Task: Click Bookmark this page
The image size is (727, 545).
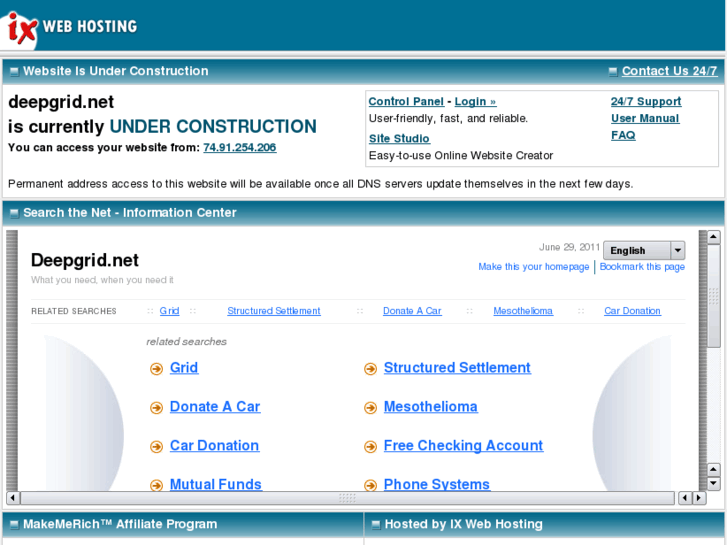Action: [x=642, y=267]
